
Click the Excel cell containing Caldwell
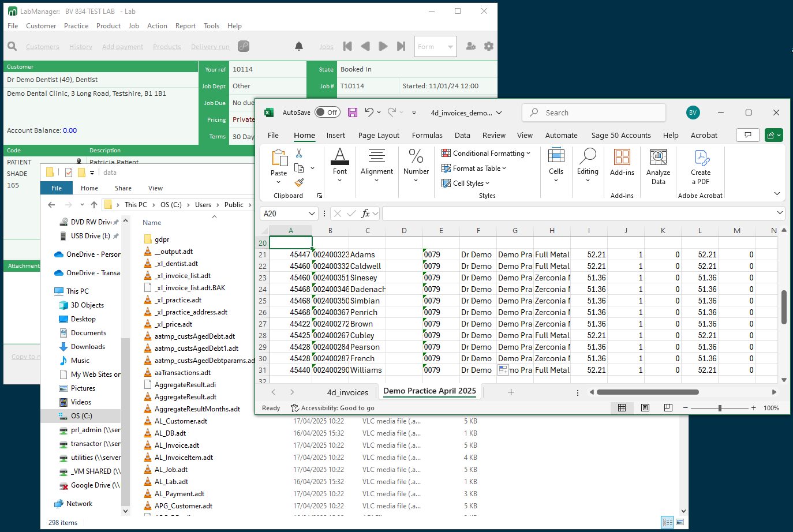(367, 266)
